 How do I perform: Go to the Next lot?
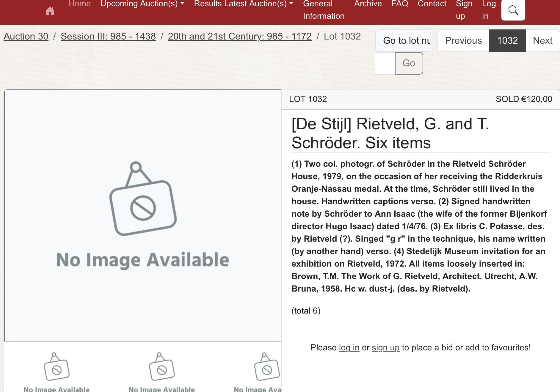click(x=542, y=40)
